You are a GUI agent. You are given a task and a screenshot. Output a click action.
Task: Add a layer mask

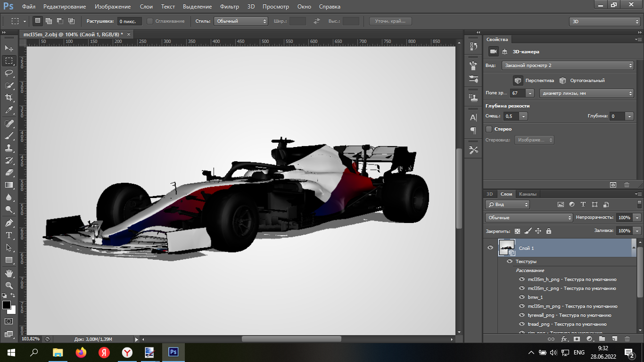pos(577,339)
